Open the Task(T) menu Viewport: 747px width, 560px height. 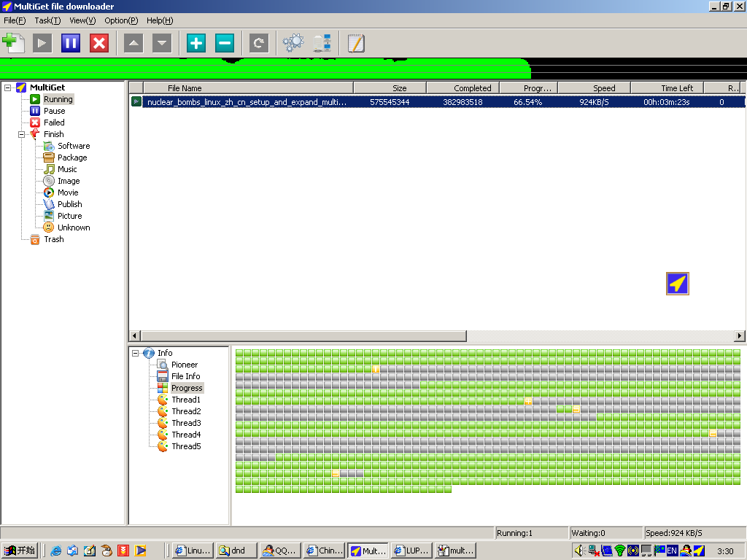click(x=47, y=20)
